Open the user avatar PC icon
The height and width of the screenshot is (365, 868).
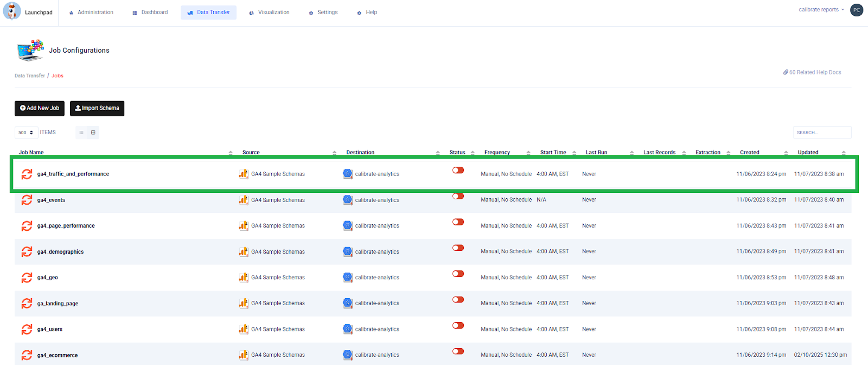[x=857, y=10]
